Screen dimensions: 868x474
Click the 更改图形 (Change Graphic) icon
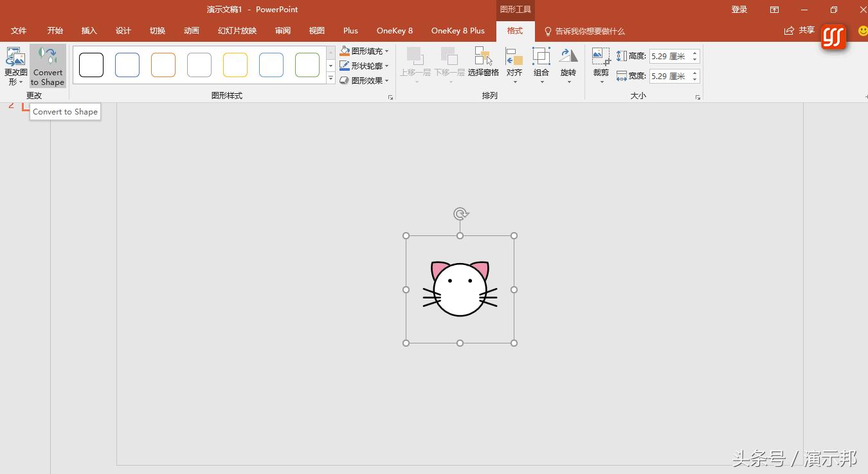coord(15,57)
